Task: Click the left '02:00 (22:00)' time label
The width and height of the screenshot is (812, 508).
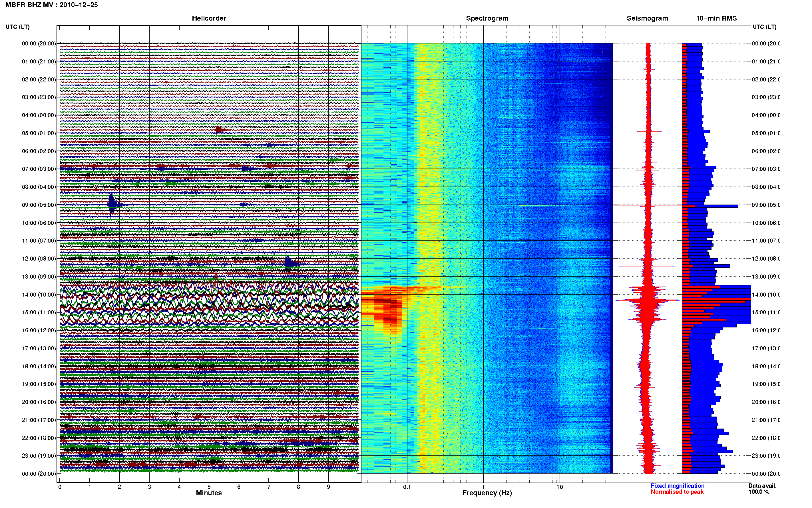Action: pyautogui.click(x=39, y=79)
